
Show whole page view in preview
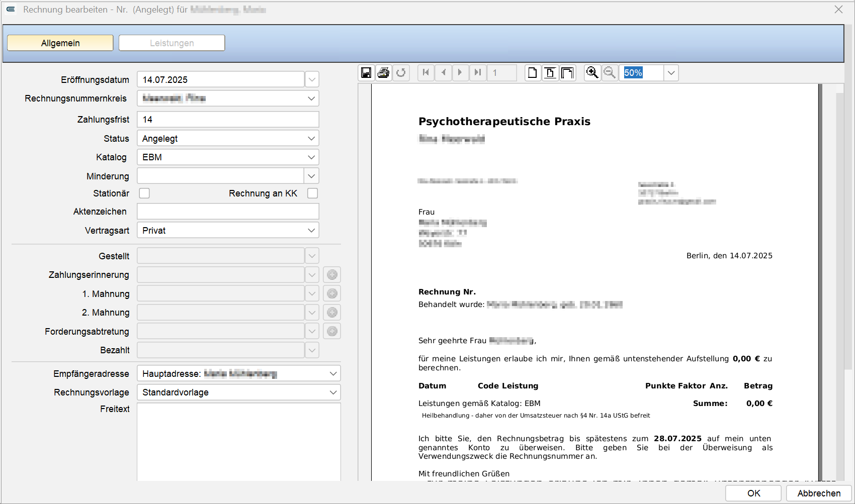pos(533,73)
